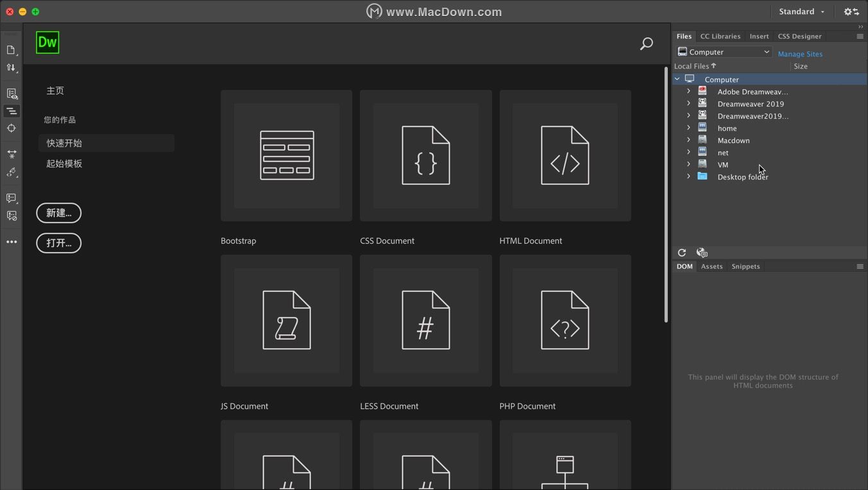868x490 pixels.
Task: Open the Manage Sites link
Action: 800,54
